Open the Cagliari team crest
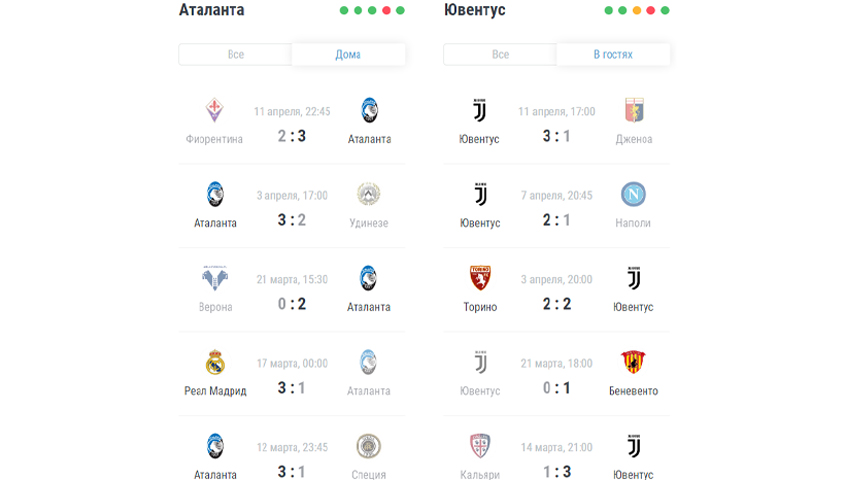The image size is (860, 480). (480, 446)
